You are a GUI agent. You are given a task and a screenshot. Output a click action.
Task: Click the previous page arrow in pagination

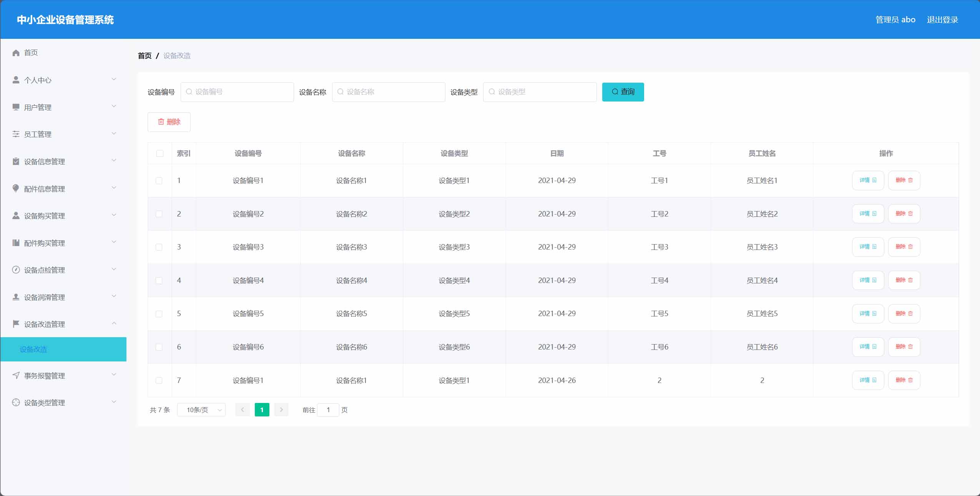point(243,410)
